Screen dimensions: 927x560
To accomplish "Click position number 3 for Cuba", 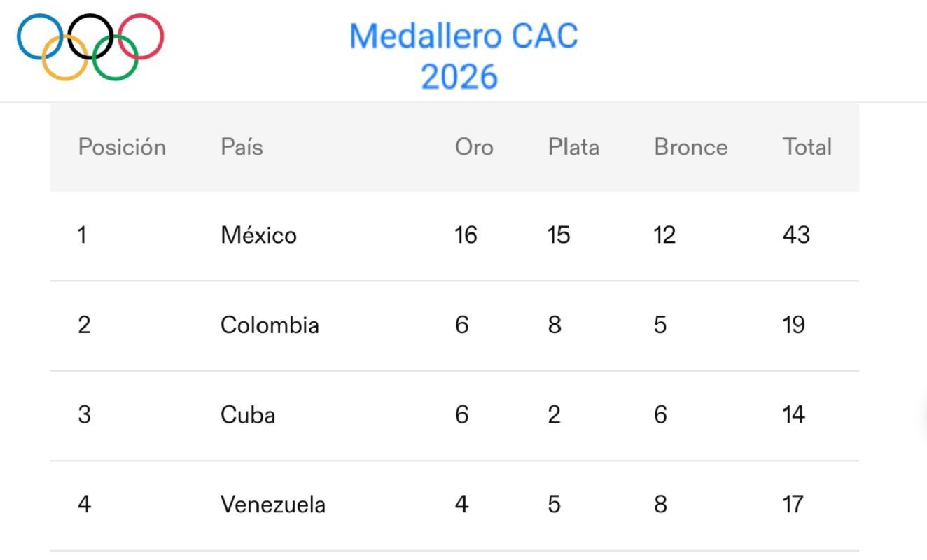I will click(84, 415).
